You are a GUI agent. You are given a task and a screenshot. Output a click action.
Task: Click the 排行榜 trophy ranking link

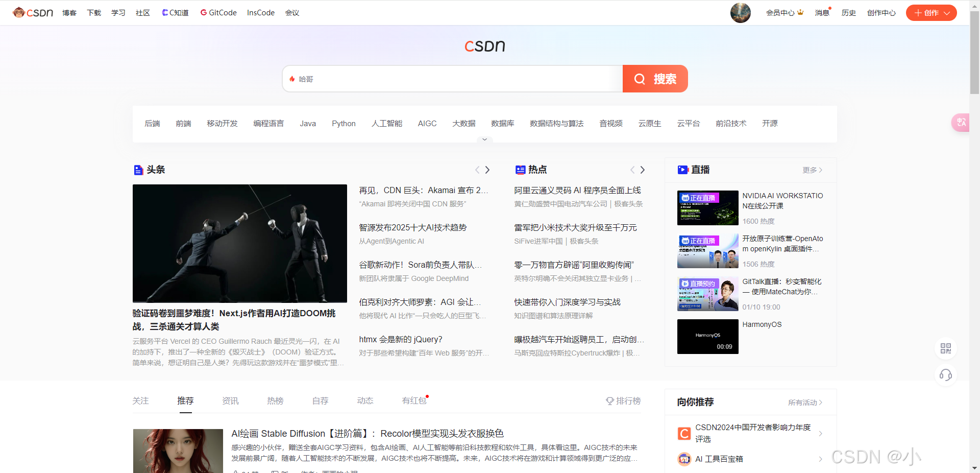coord(623,401)
